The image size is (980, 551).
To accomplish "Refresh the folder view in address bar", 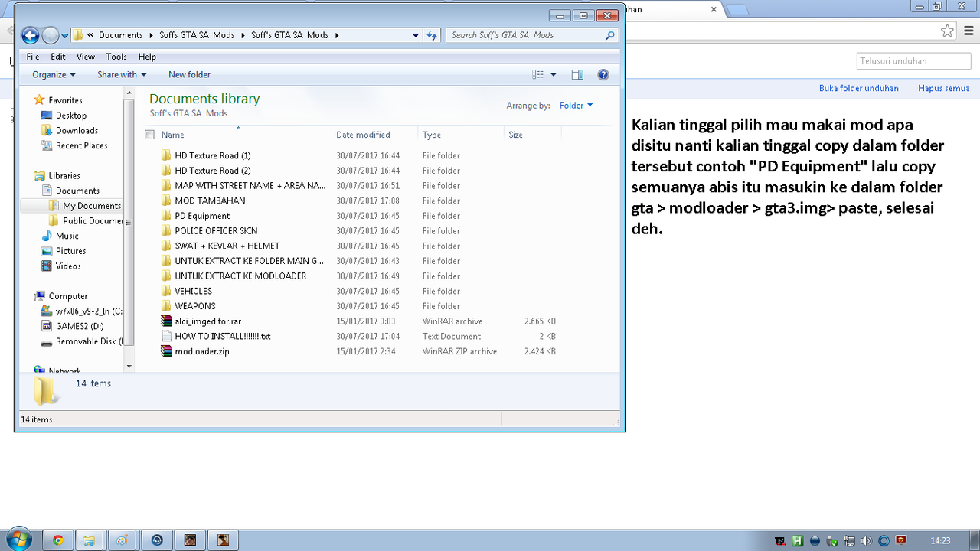I will click(432, 35).
